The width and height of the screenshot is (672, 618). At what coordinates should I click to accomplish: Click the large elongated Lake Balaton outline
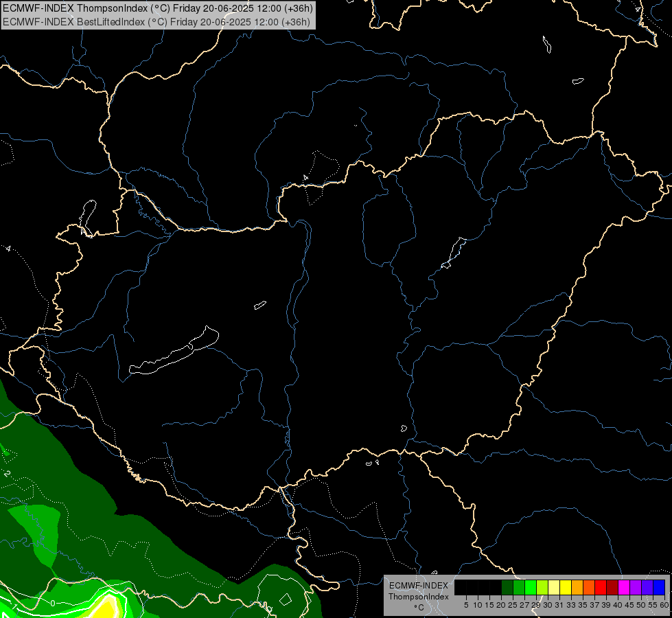pos(174,351)
